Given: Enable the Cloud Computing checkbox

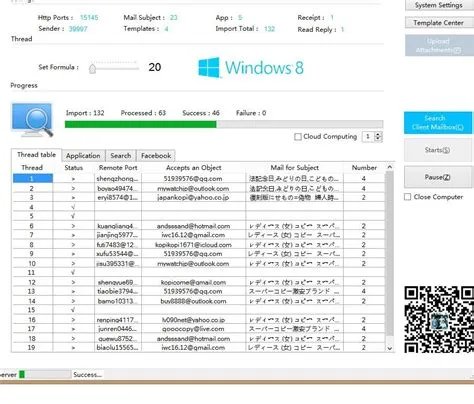Looking at the screenshot, I should [298, 137].
